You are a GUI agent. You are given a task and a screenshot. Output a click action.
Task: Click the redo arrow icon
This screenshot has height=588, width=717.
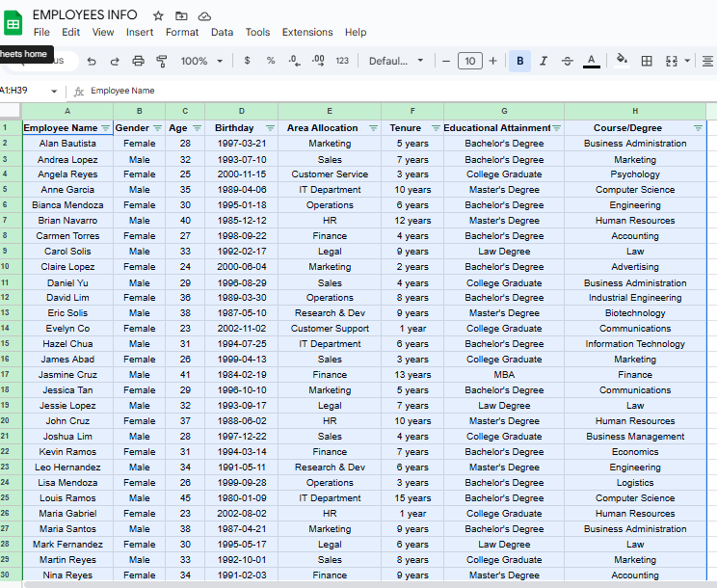115,61
